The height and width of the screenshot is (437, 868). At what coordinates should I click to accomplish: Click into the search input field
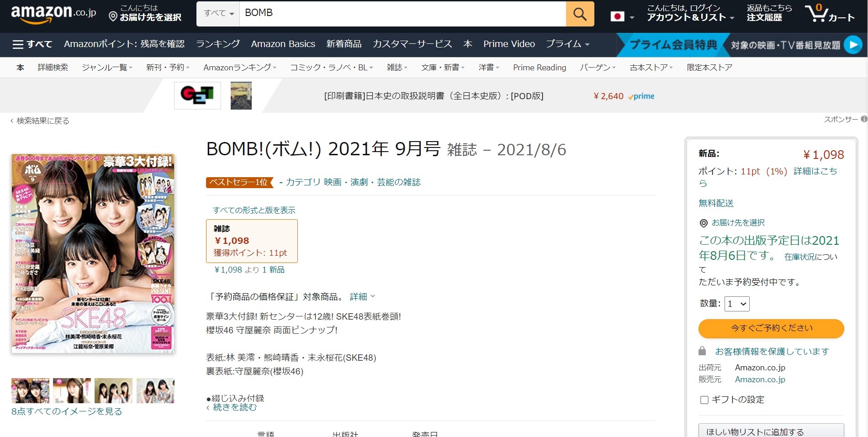[402, 13]
